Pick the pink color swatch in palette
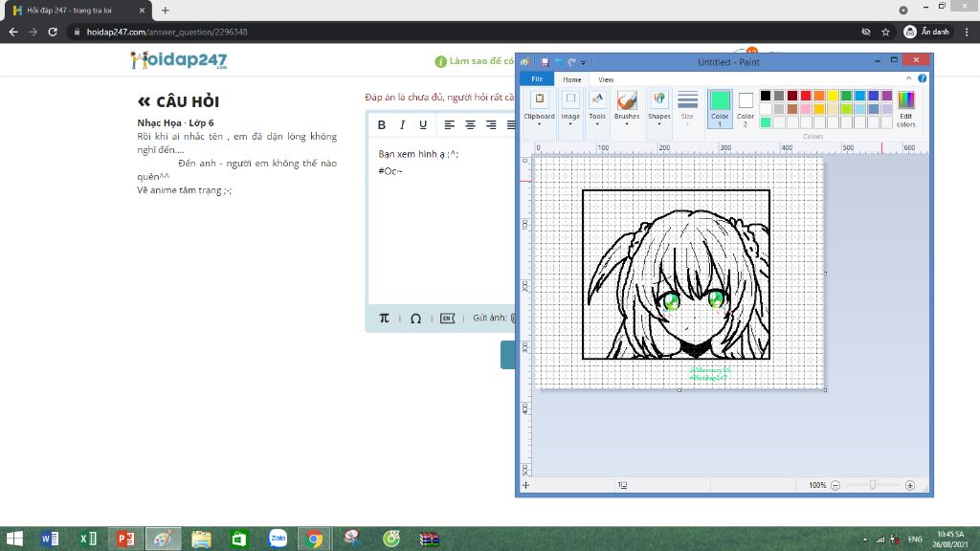Viewport: 980px width, 551px height. [806, 109]
